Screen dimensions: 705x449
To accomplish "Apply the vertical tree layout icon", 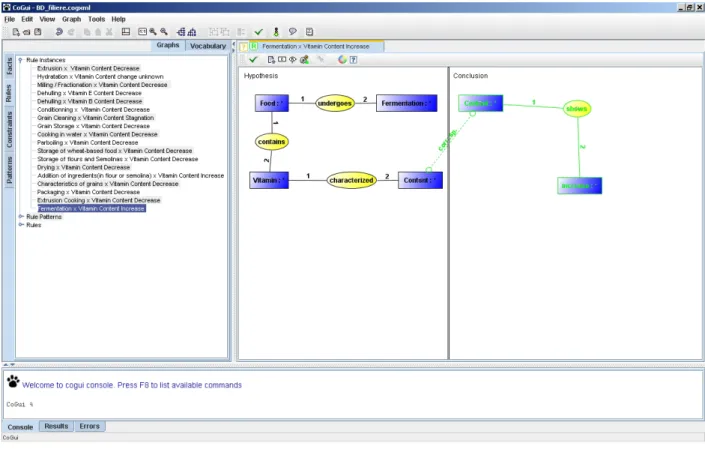I will coord(192,32).
